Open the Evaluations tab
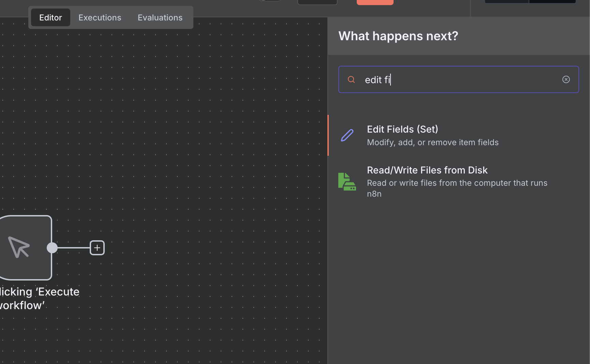 pos(160,17)
